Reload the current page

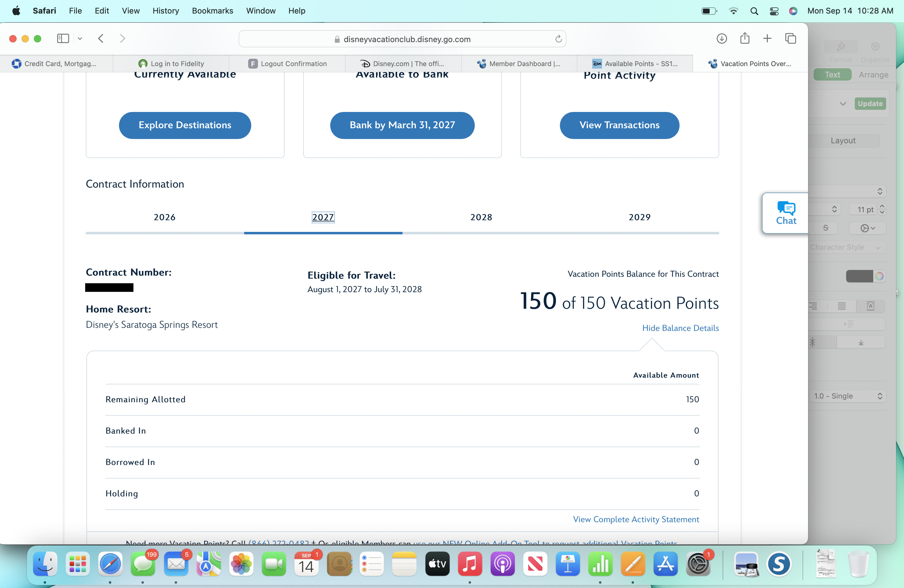[558, 39]
